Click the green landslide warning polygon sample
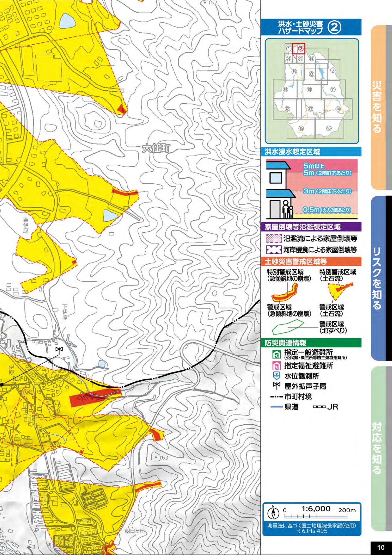392x555 pixels. pos(288,327)
